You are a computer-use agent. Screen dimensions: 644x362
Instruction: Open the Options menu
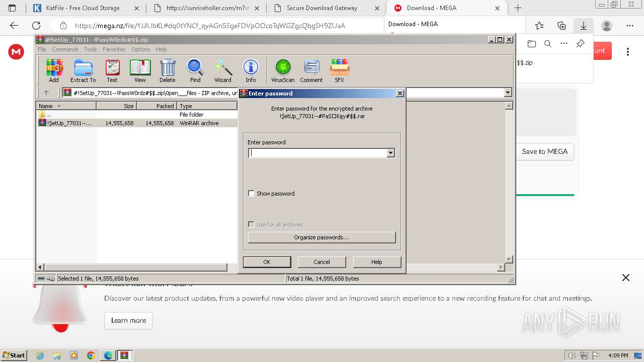141,49
